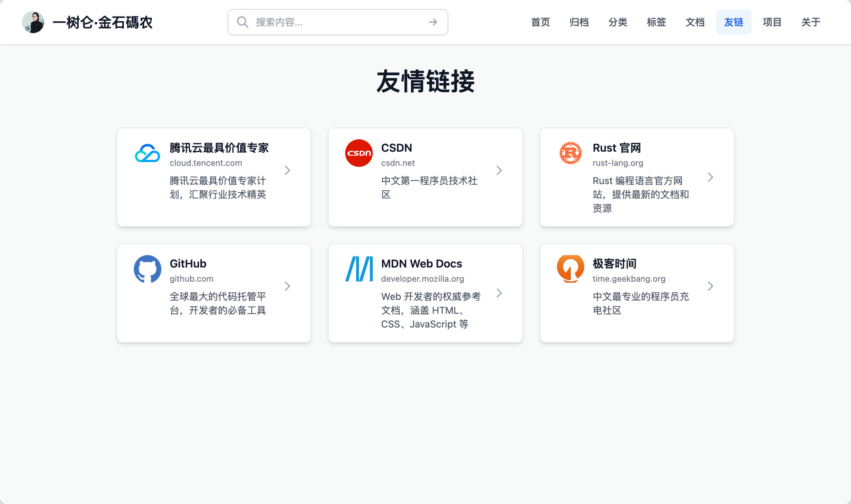Focus the 搜索内容 search input field
The height and width of the screenshot is (504, 851).
[338, 22]
